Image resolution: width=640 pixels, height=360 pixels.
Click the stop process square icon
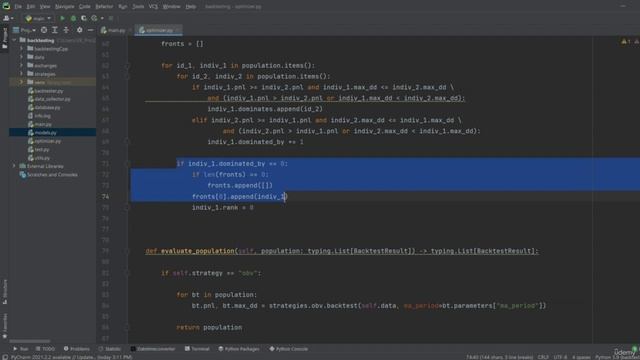pyautogui.click(x=111, y=18)
